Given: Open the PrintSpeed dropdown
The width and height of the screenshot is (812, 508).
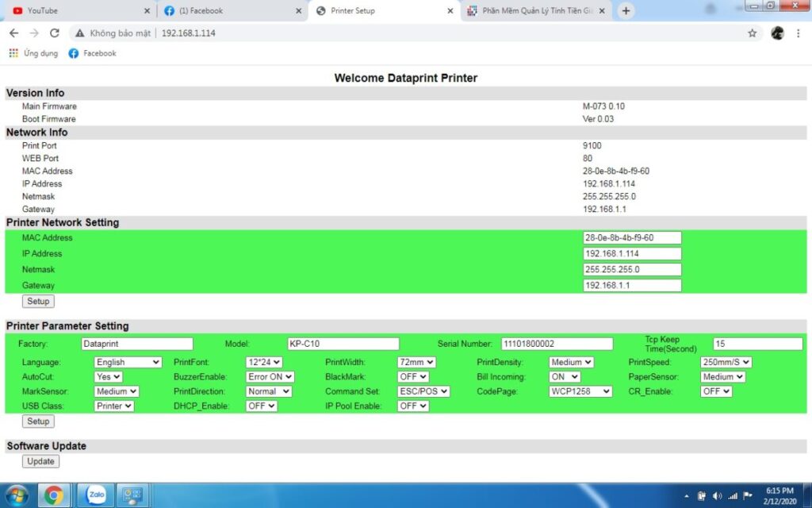Looking at the screenshot, I should click(x=726, y=362).
